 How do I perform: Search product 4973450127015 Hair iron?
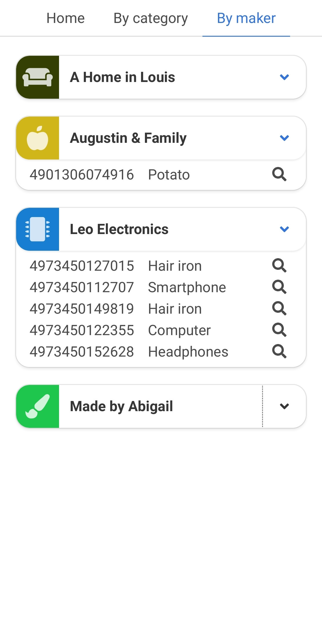[279, 265]
